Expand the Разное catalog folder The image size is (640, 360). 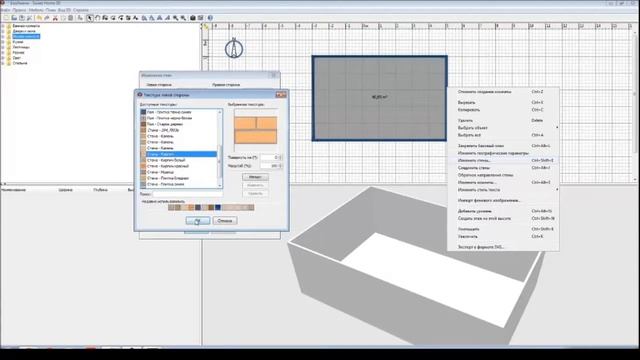[3, 52]
